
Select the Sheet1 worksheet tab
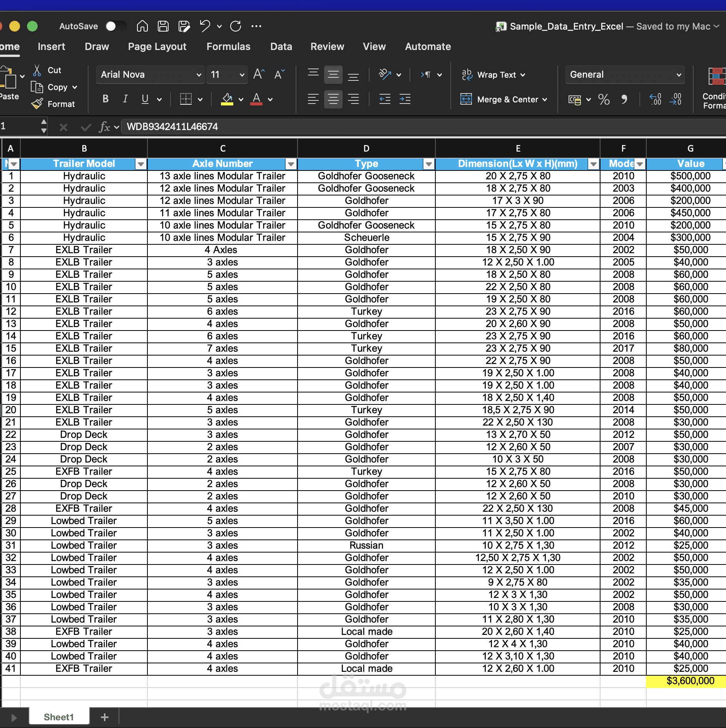(59, 717)
